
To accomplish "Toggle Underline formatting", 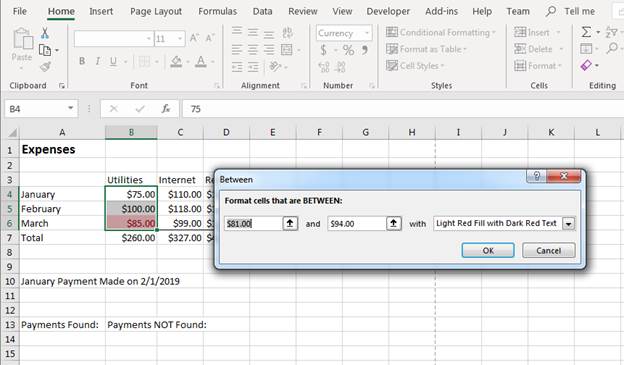I will pyautogui.click(x=113, y=61).
